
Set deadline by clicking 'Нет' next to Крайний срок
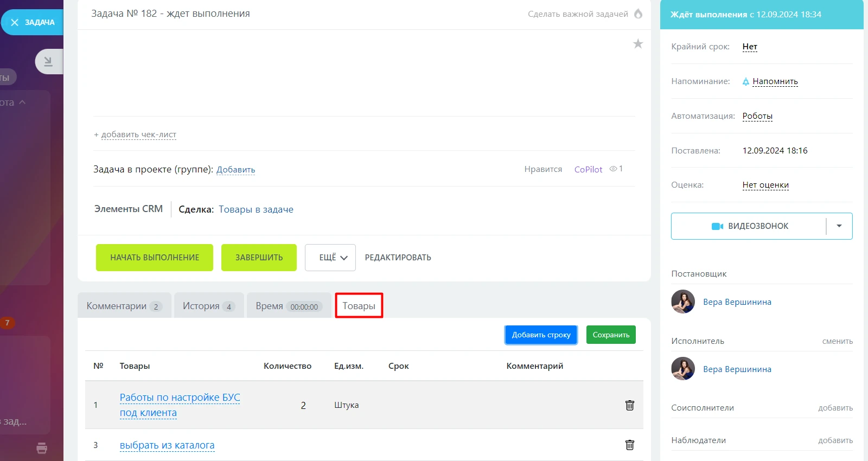750,47
